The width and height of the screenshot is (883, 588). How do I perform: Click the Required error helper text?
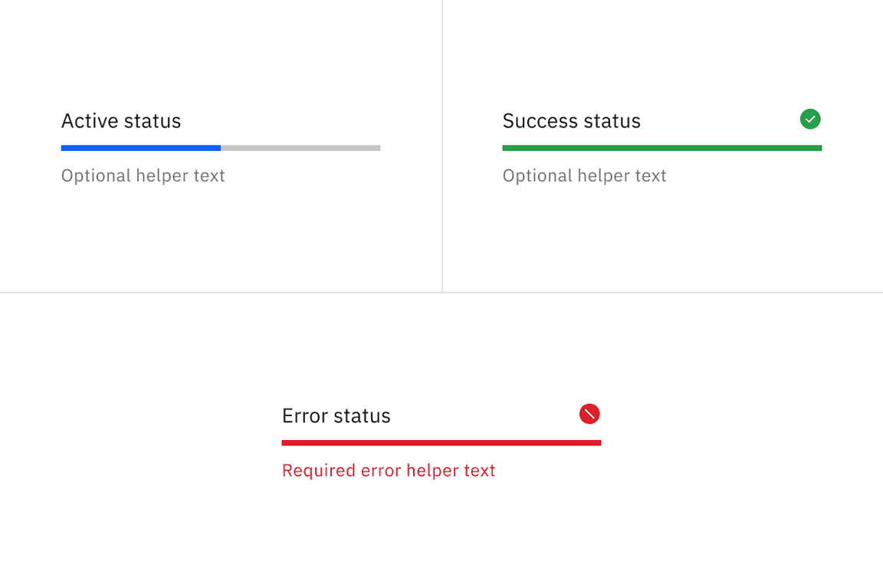[x=389, y=470]
